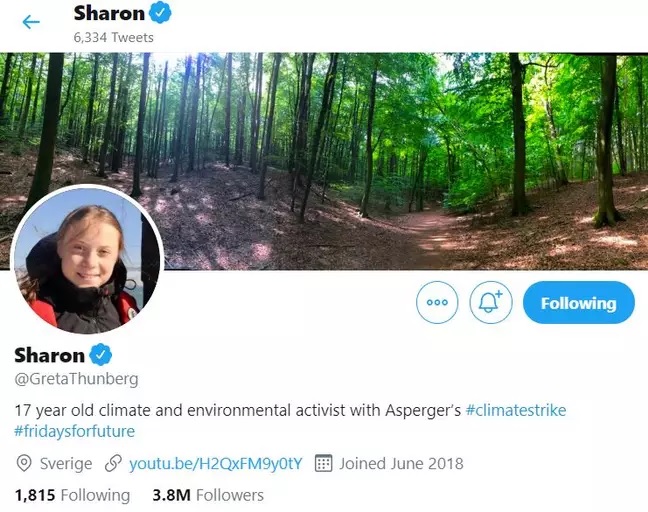Click the chain link icon before youtu.be

click(x=114, y=464)
